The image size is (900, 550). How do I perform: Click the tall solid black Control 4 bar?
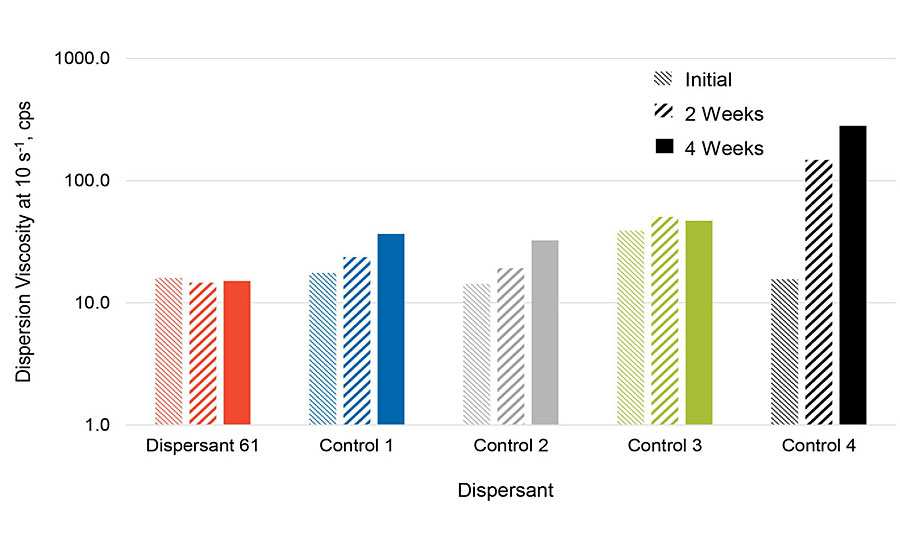coord(852,275)
